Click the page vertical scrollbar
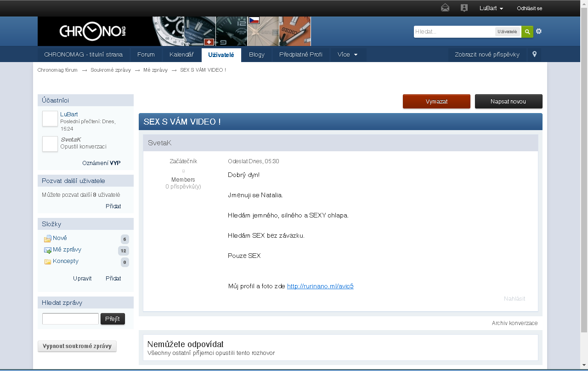Image resolution: width=588 pixels, height=371 pixels. point(584,184)
